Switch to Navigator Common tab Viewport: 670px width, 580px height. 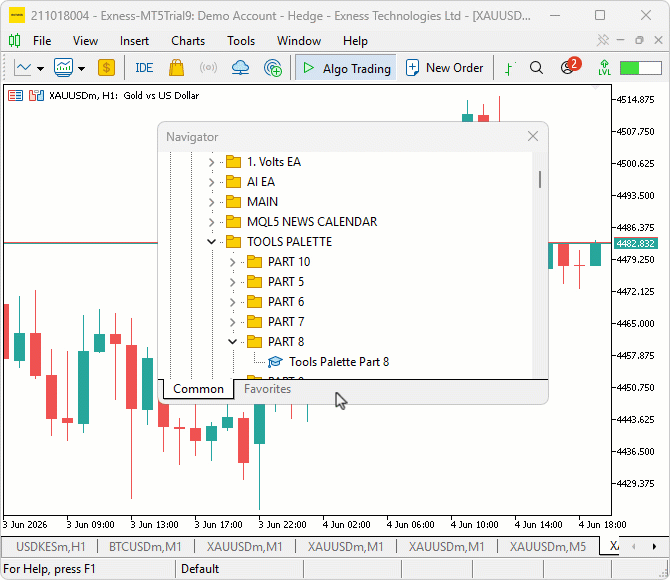tap(198, 389)
